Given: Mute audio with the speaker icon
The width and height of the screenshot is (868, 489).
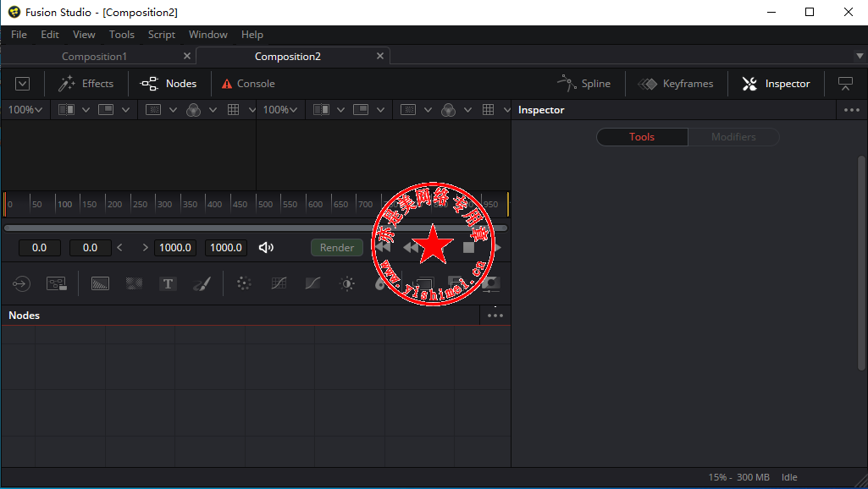Looking at the screenshot, I should (266, 248).
